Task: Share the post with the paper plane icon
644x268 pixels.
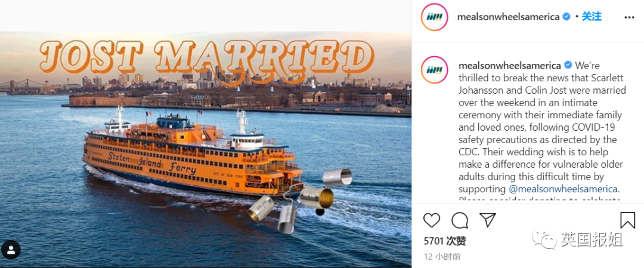Action: point(488,220)
